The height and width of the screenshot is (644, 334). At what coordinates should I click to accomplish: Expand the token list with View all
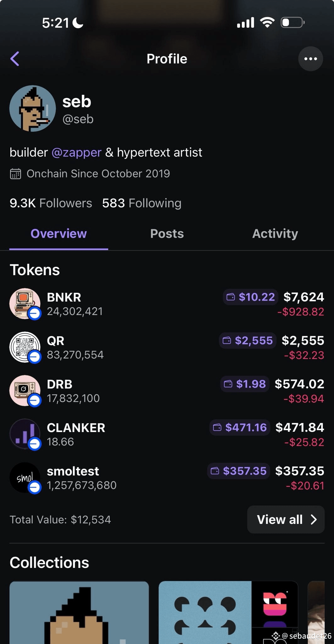[x=286, y=519]
